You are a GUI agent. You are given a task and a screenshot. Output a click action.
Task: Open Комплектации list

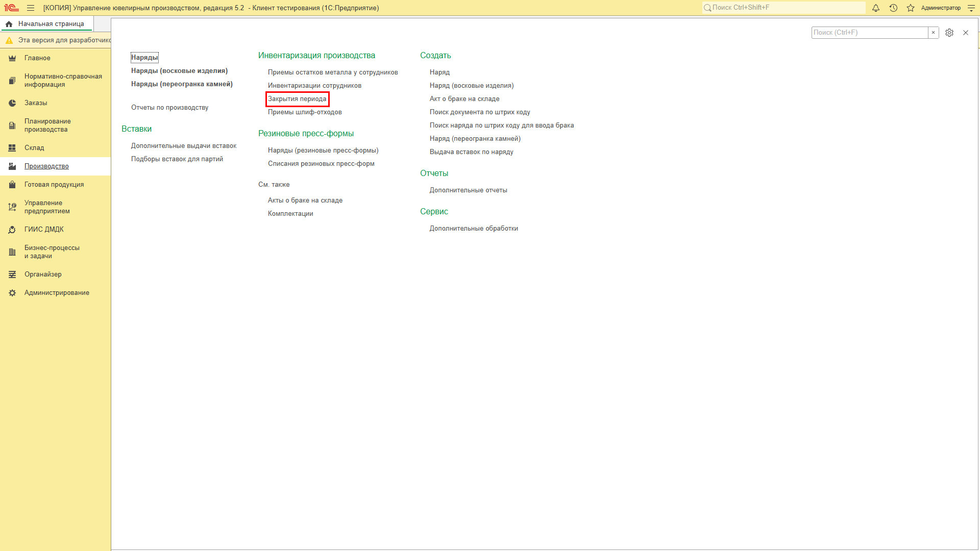pyautogui.click(x=290, y=214)
